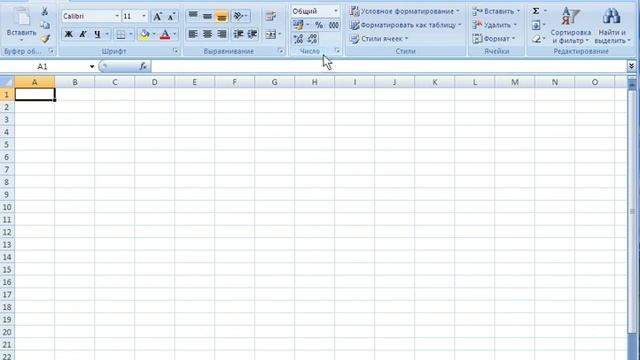Click merge and center cells icon
The height and width of the screenshot is (360, 640).
270,35
